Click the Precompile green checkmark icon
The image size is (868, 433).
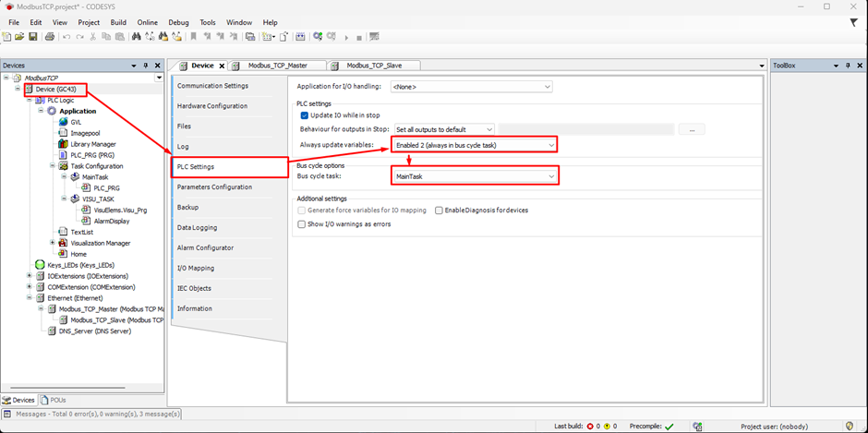coord(669,427)
